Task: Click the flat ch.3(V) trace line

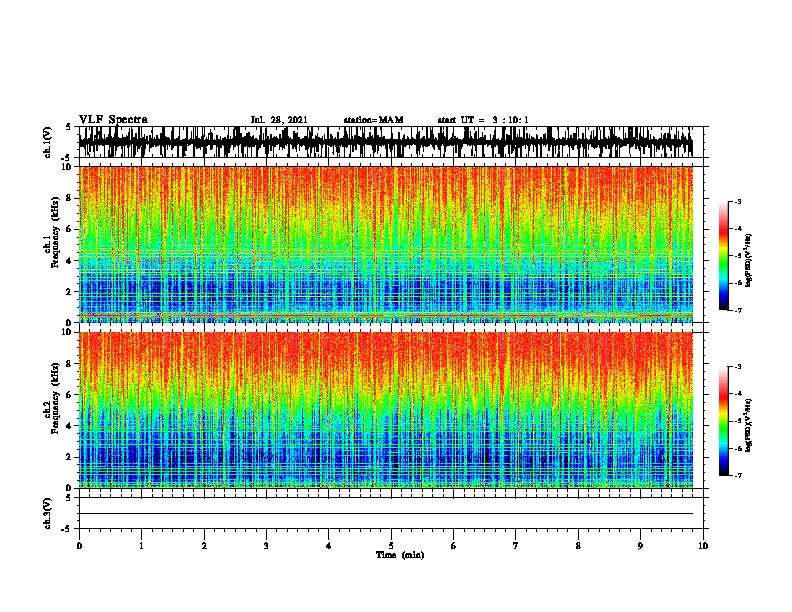Action: 386,514
